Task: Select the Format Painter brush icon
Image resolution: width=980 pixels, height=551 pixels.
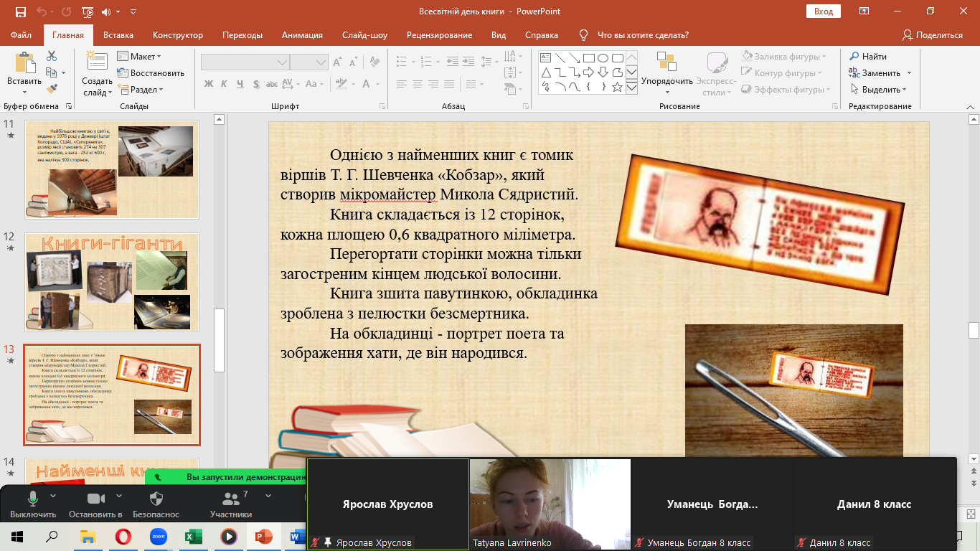Action: click(x=52, y=89)
